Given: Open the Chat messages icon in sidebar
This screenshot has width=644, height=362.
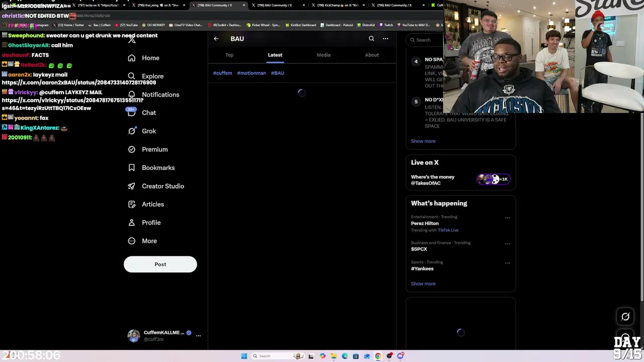Looking at the screenshot, I should [131, 113].
